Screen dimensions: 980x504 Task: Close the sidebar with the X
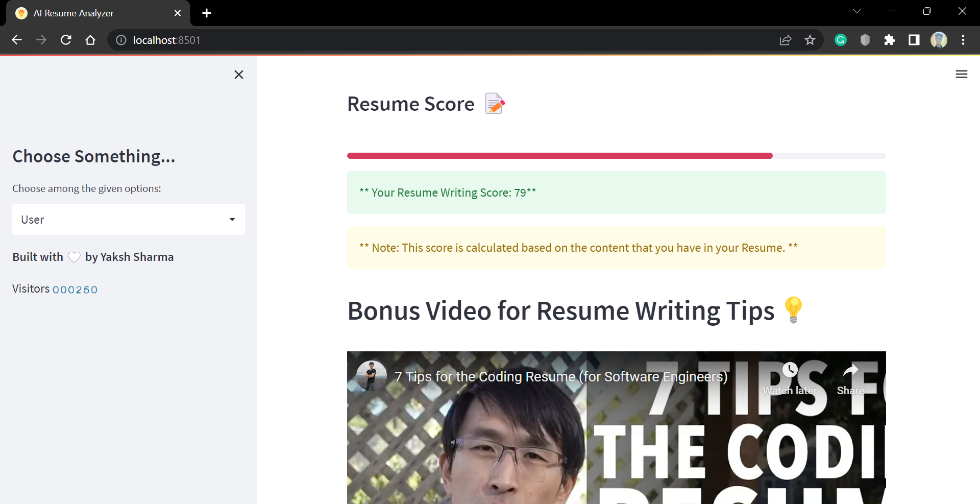coord(238,75)
